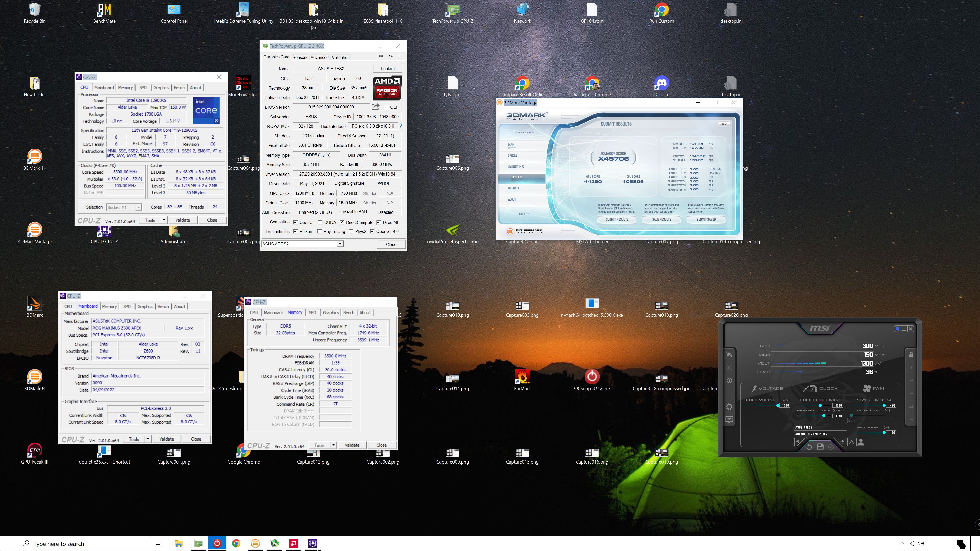Select Afterburner profile slot 3
The height and width of the screenshot is (551, 980).
pyautogui.click(x=911, y=394)
